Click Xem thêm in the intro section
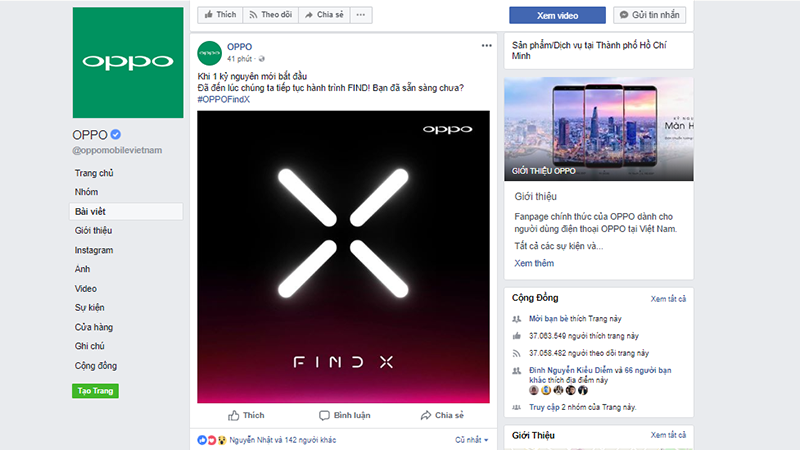This screenshot has height=450, width=800. click(534, 263)
